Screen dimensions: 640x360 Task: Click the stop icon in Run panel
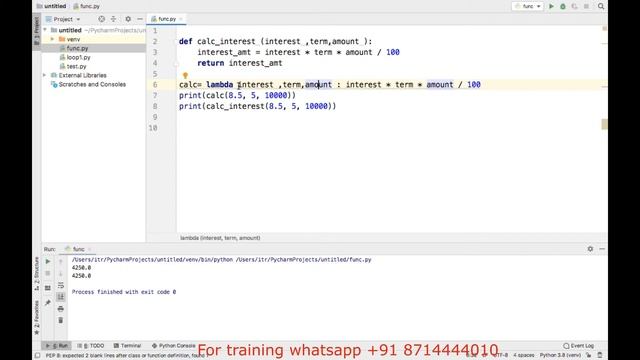click(48, 273)
